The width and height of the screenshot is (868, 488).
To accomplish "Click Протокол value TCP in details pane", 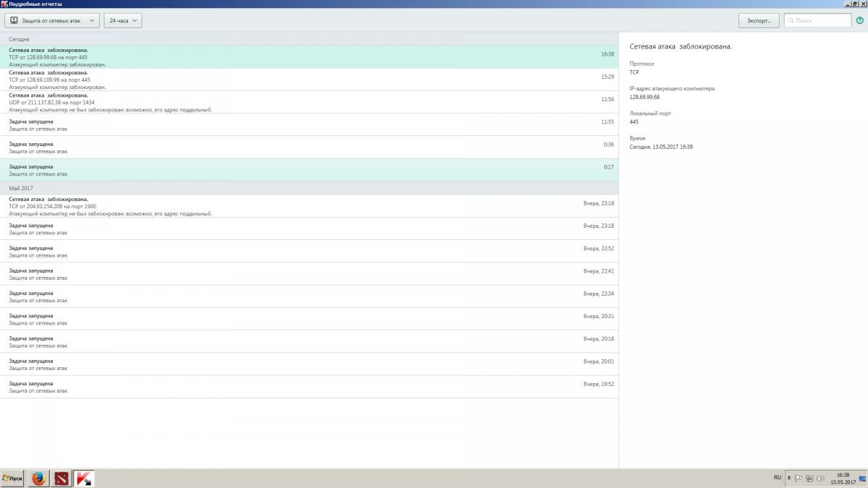I will [x=634, y=72].
